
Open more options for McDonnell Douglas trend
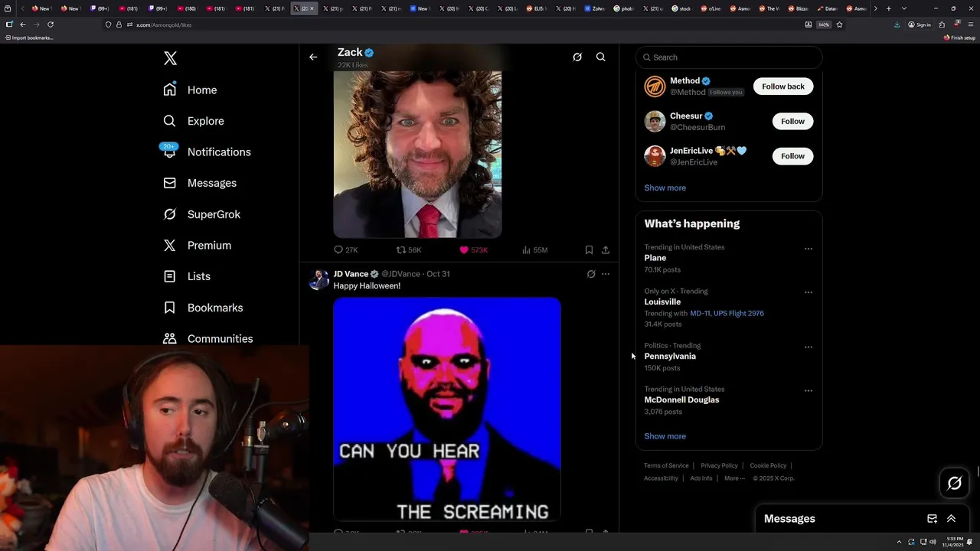pos(808,390)
